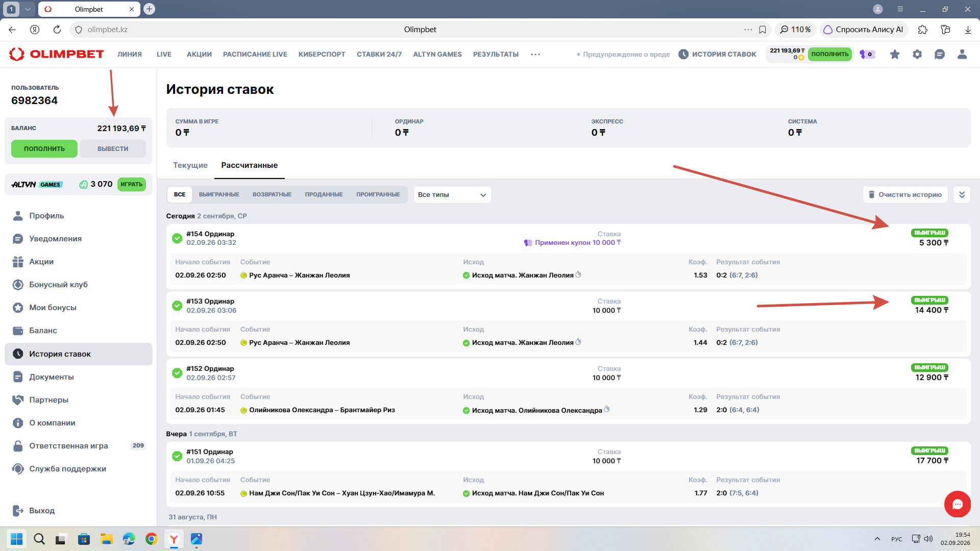Select the Рассчитанные tab
980x551 pixels.
250,165
